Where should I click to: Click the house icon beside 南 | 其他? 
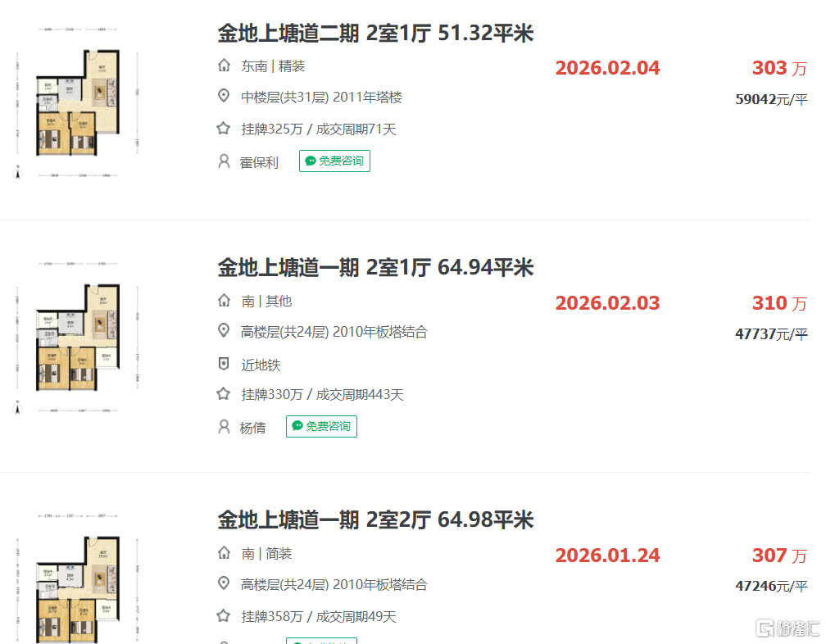coord(224,301)
